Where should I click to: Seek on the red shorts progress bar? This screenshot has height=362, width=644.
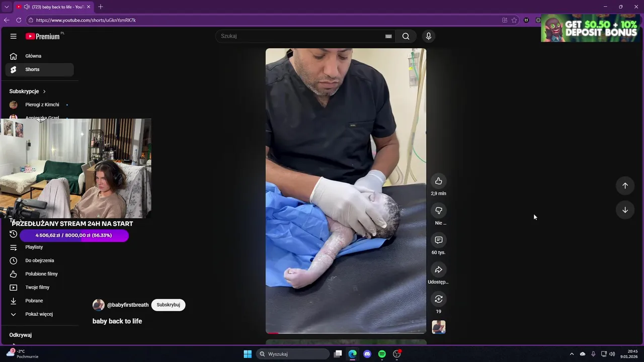[346, 333]
